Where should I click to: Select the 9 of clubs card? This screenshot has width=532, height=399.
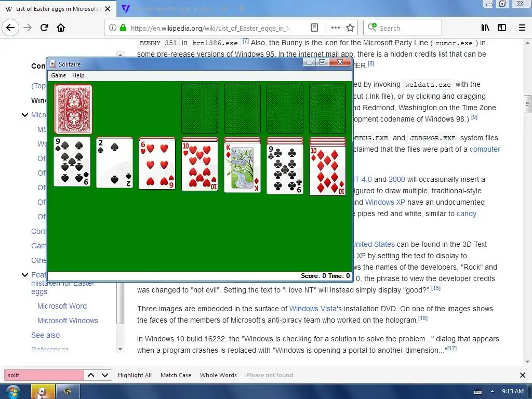coord(285,169)
